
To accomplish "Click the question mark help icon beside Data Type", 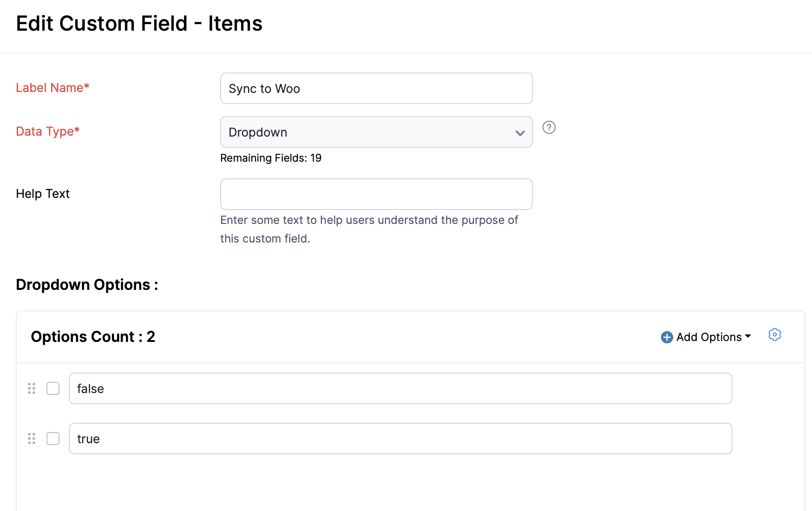I will coord(549,127).
